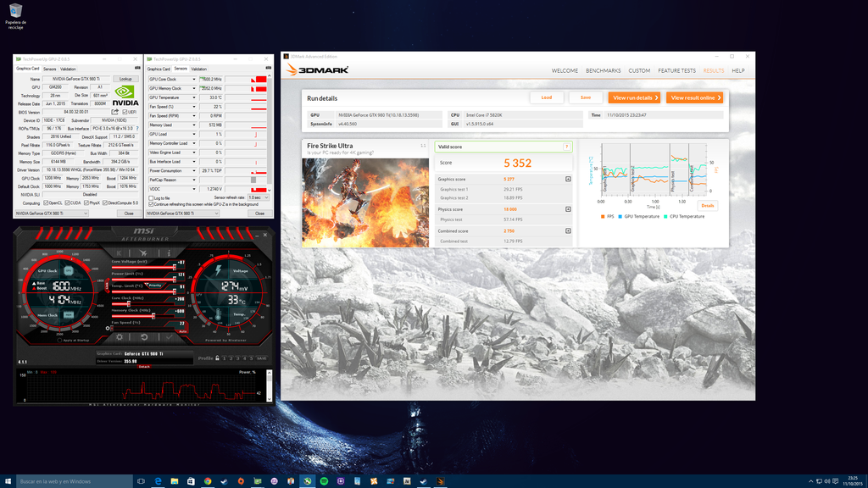This screenshot has height=488, width=868.
Task: Open the GPU selector dropdown in Graphics Card window
Action: (52, 213)
